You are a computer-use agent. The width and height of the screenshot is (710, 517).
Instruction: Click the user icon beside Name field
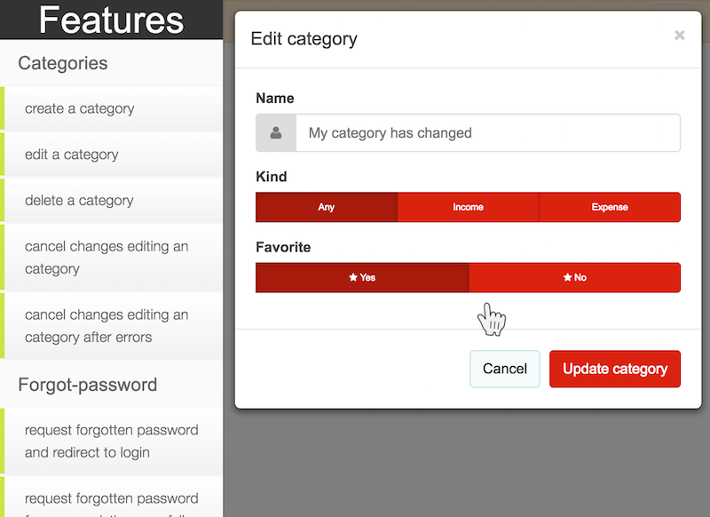[x=276, y=133]
